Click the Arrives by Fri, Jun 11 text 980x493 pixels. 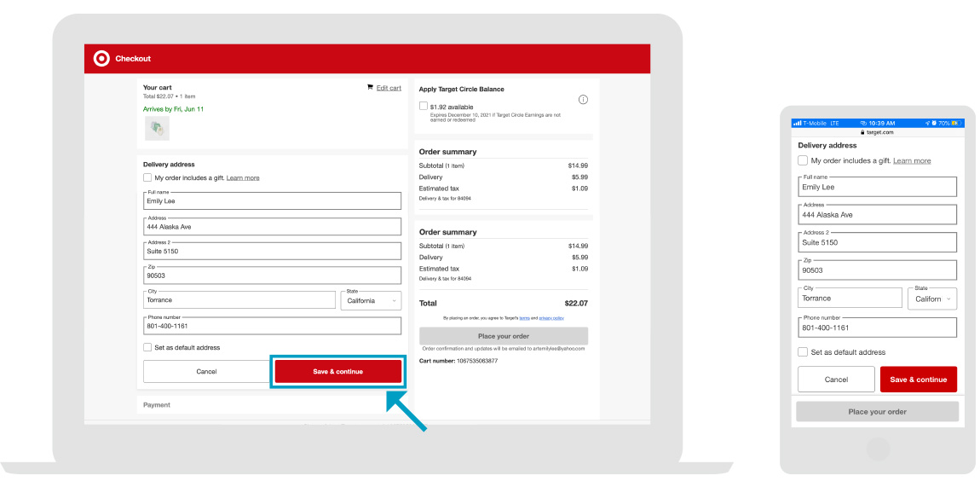tap(173, 109)
